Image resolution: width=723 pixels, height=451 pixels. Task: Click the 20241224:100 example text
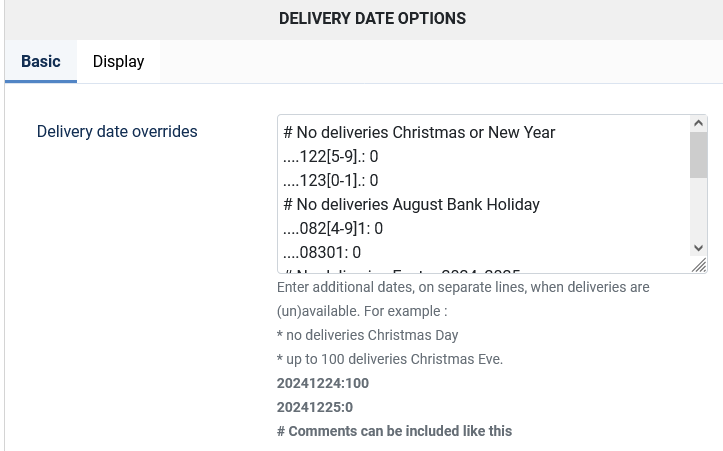tap(323, 383)
